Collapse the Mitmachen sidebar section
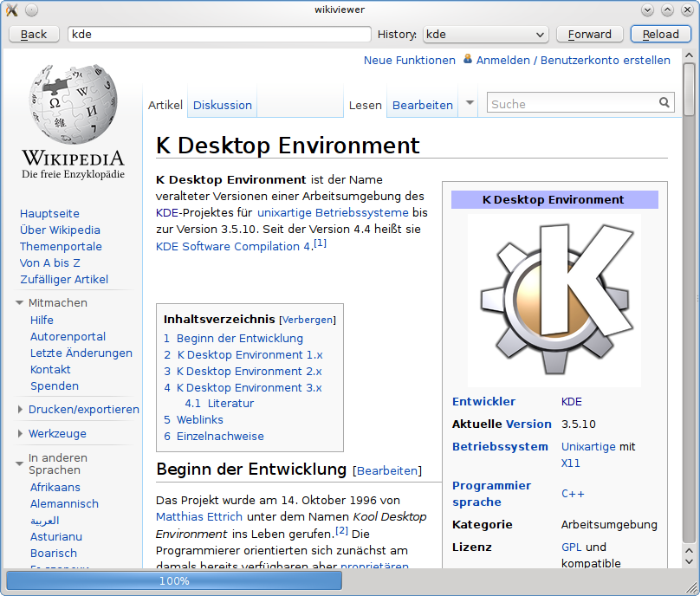Image resolution: width=700 pixels, height=596 pixels. pyautogui.click(x=19, y=302)
